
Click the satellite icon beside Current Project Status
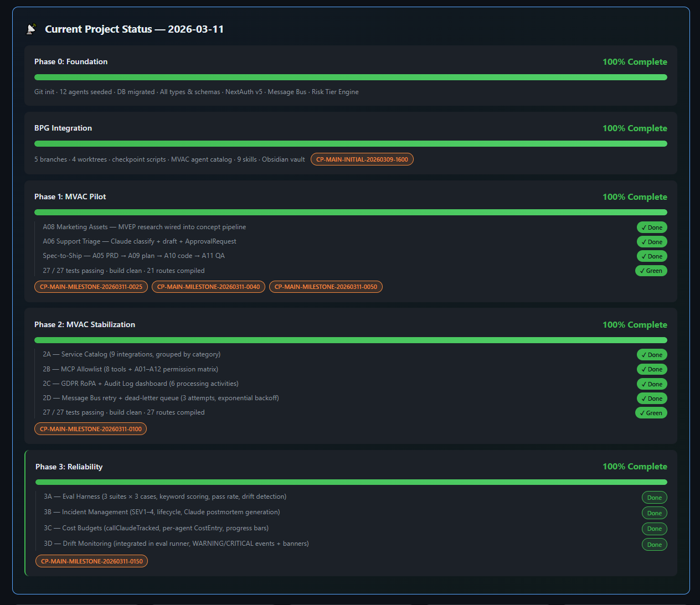click(32, 29)
